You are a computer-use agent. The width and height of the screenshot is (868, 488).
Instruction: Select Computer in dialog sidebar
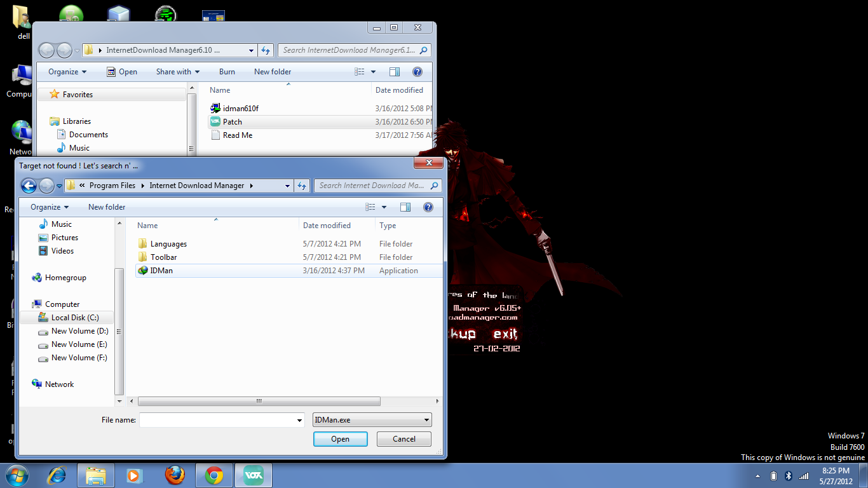(56, 304)
